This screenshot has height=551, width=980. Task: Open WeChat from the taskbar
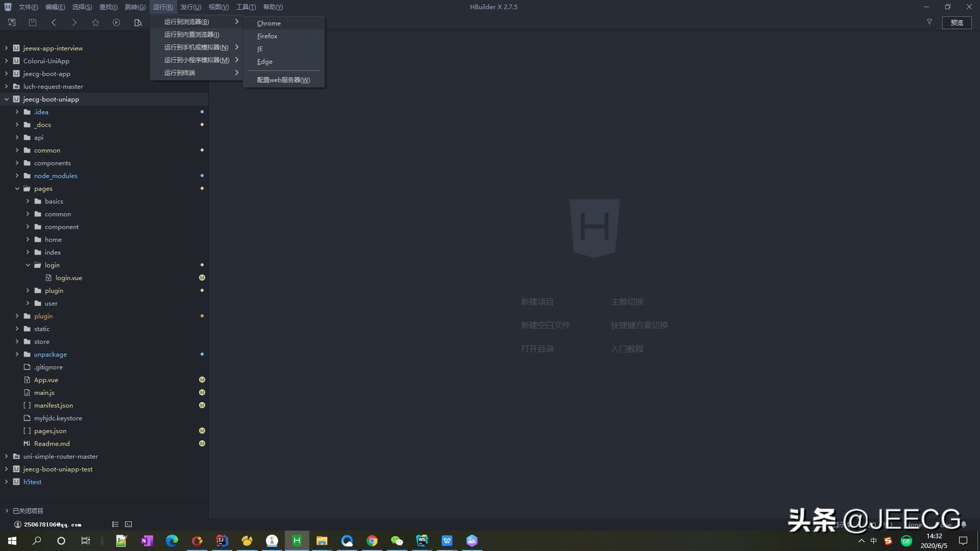(x=397, y=541)
